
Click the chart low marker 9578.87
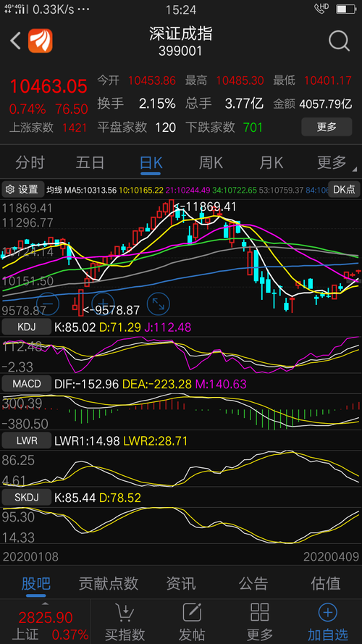coord(111,310)
